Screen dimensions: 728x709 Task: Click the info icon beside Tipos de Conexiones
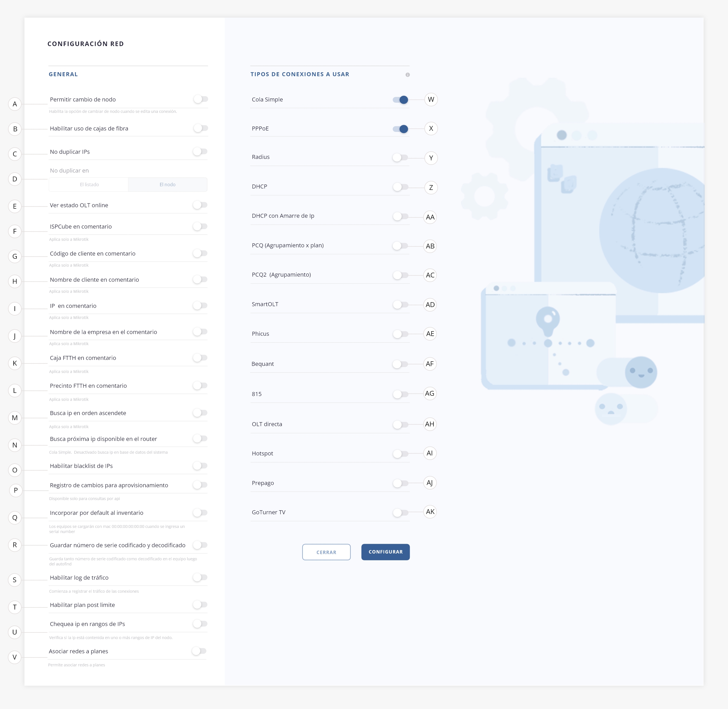[408, 75]
